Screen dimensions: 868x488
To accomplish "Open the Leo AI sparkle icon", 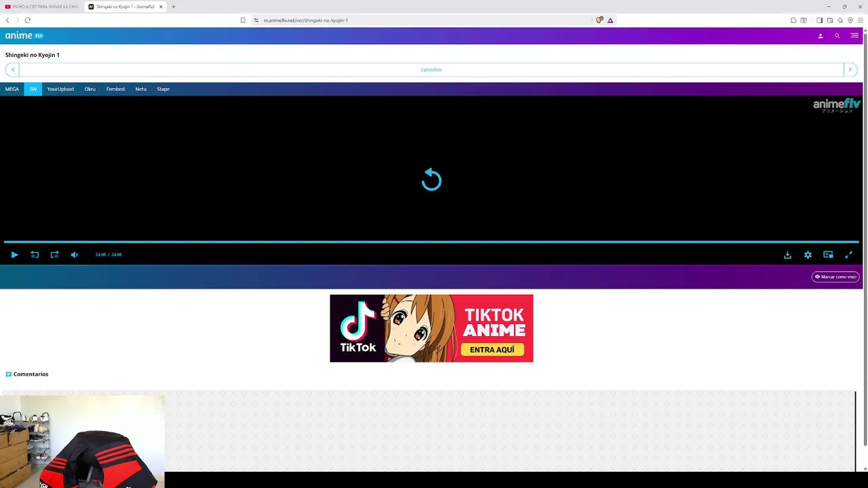I will [x=840, y=20].
